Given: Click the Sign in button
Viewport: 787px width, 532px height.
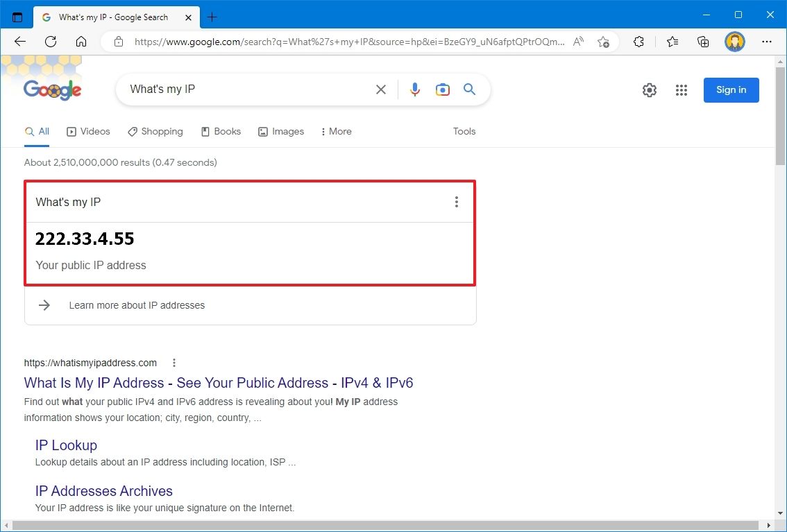Looking at the screenshot, I should coord(731,89).
